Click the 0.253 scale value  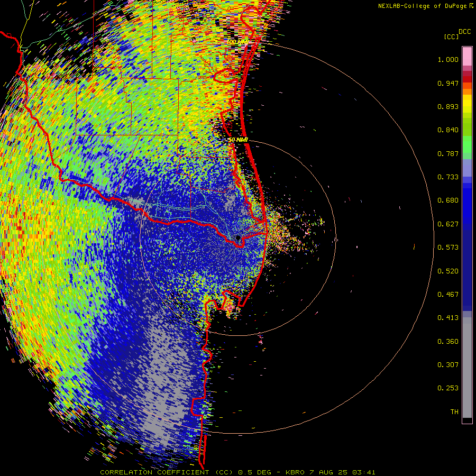[448, 388]
